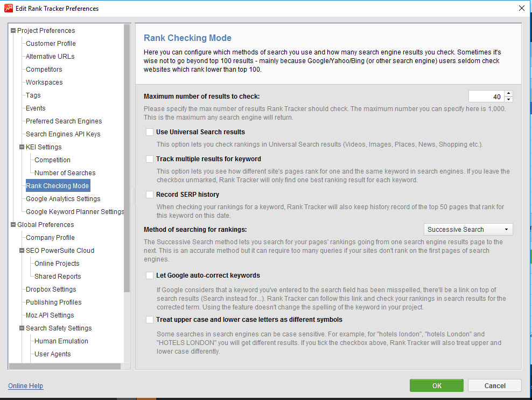Select Google Analytics Settings in tree
Image resolution: width=532 pixels, height=400 pixels.
click(63, 199)
